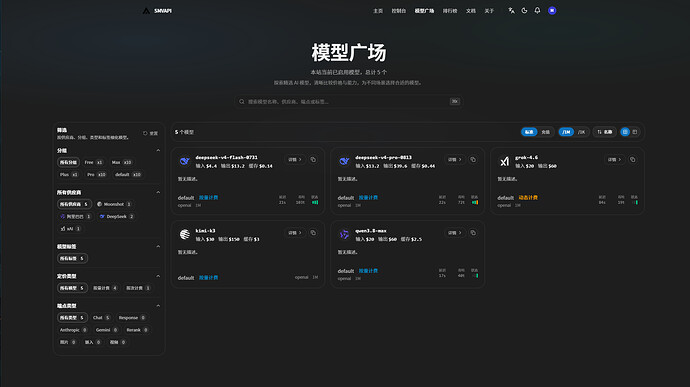The height and width of the screenshot is (387, 690).
Task: Select the default group filter chip
Action: coord(128,175)
